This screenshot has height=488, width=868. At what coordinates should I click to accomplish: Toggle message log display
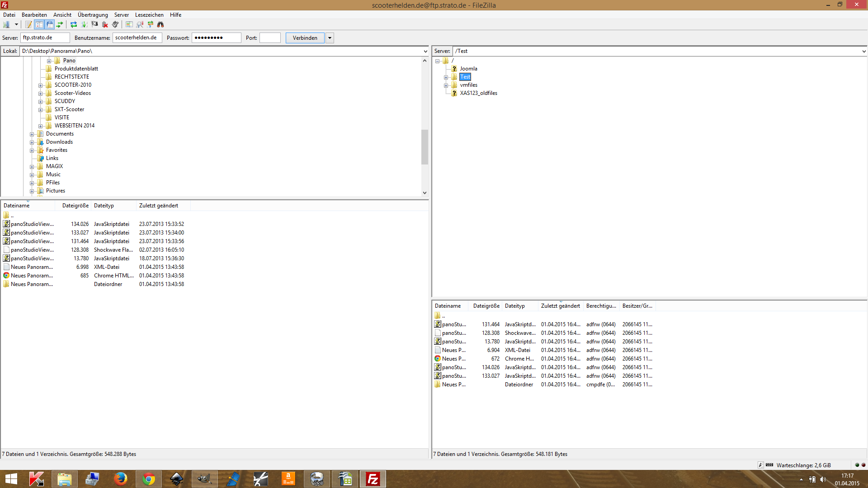pyautogui.click(x=28, y=24)
